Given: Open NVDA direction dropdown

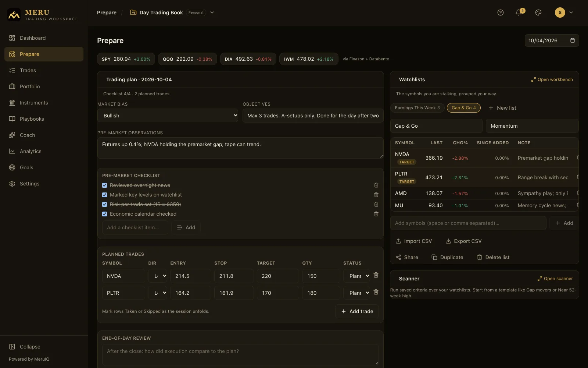Looking at the screenshot, I should coord(158,276).
